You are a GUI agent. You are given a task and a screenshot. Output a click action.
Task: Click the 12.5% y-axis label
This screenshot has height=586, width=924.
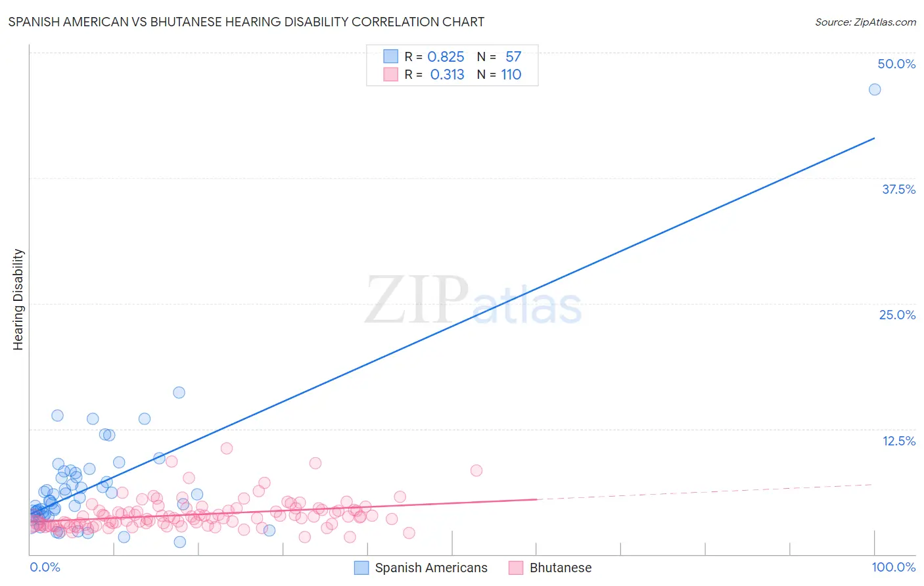coord(898,441)
